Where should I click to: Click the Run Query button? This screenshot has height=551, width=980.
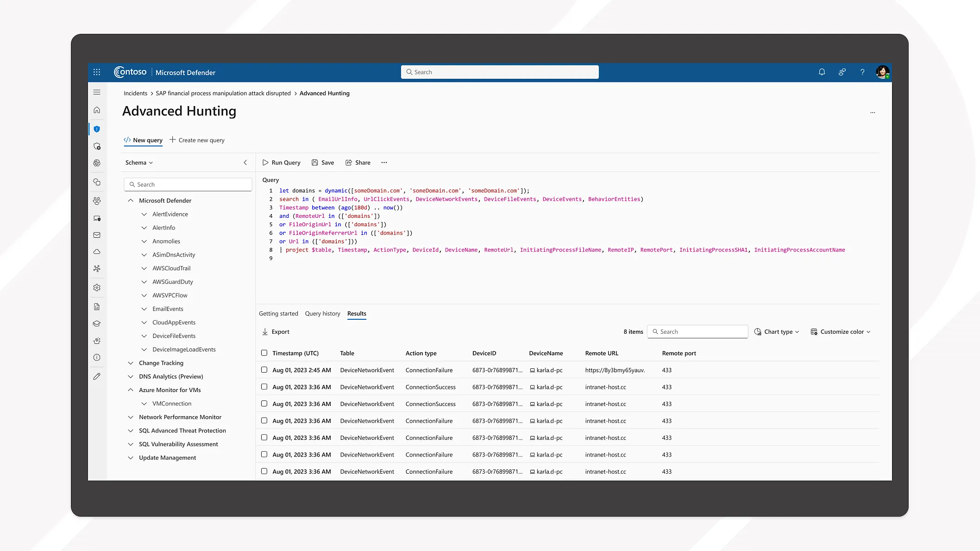click(x=282, y=163)
